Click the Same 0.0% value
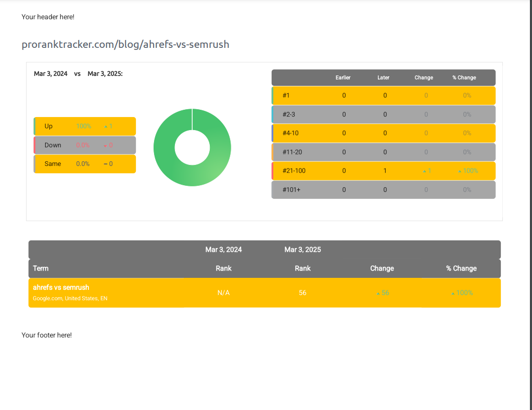Viewport: 532px width, 410px height. pyautogui.click(x=83, y=164)
